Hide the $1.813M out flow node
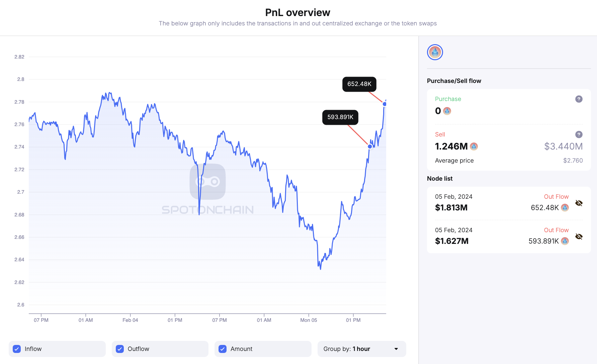Image resolution: width=597 pixels, height=364 pixels. [579, 203]
